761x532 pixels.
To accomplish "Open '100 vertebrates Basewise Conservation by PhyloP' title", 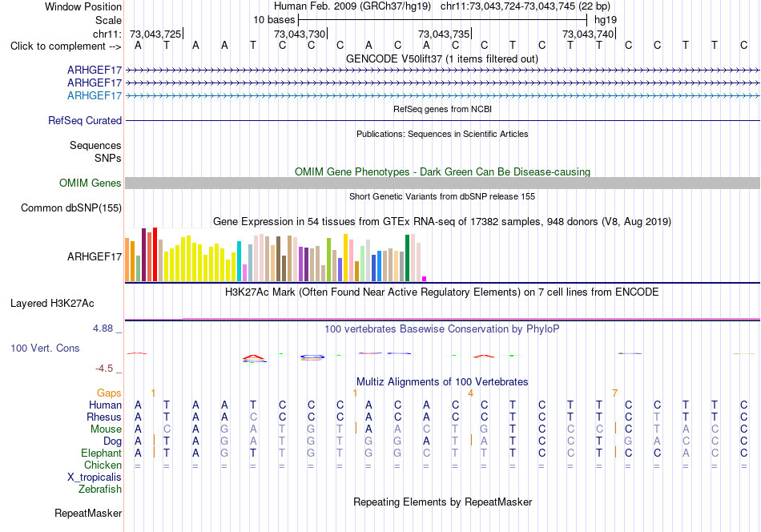I will coord(441,329).
